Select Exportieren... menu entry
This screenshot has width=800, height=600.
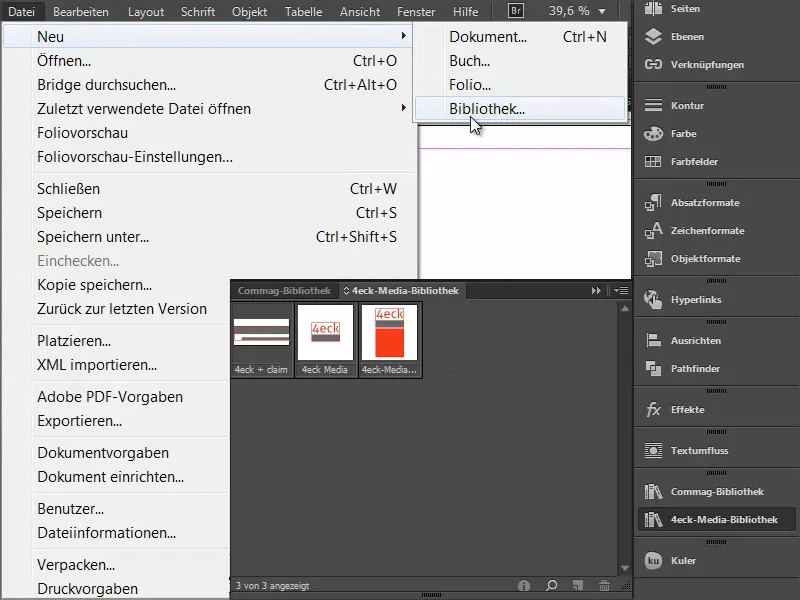[x=117, y=421]
